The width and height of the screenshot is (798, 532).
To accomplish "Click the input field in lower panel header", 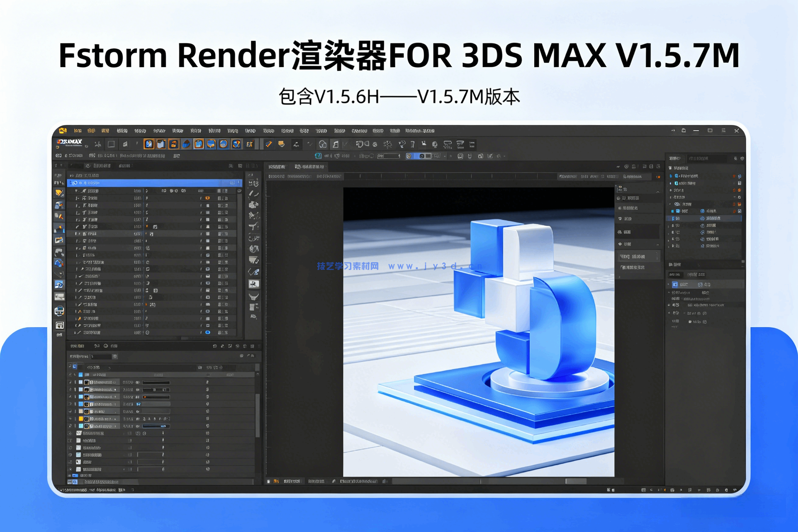I will (101, 357).
